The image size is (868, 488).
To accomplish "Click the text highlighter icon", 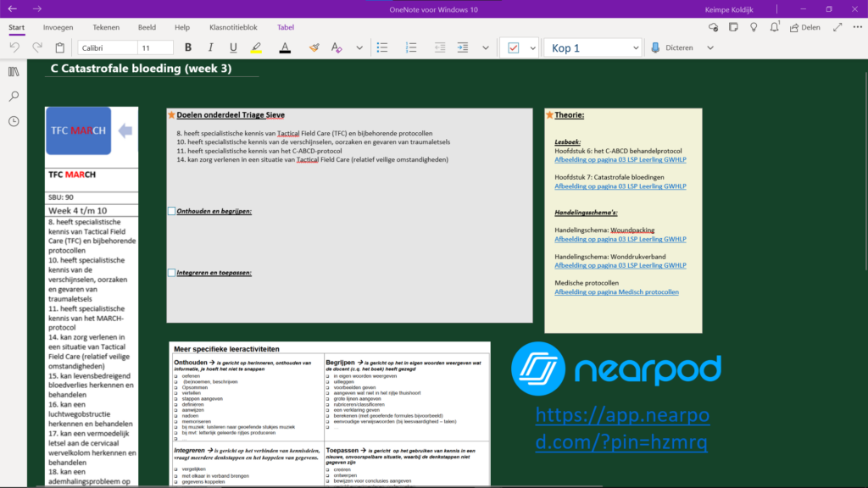I will point(256,48).
